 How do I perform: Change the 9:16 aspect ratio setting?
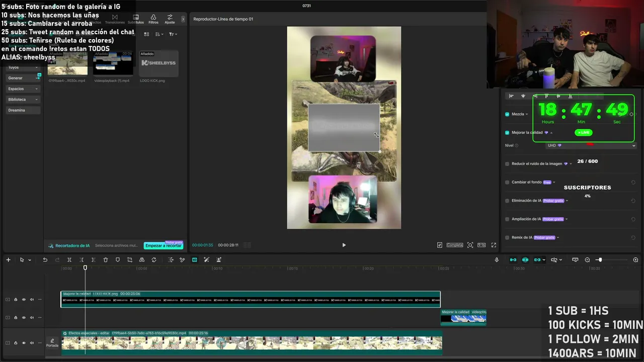481,245
